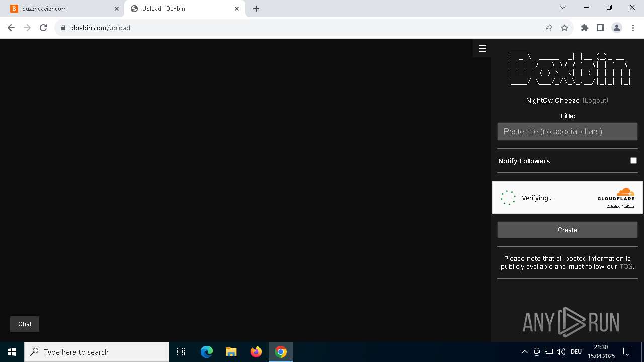The image size is (644, 362).
Task: Switch the DEU input language
Action: tap(576, 352)
